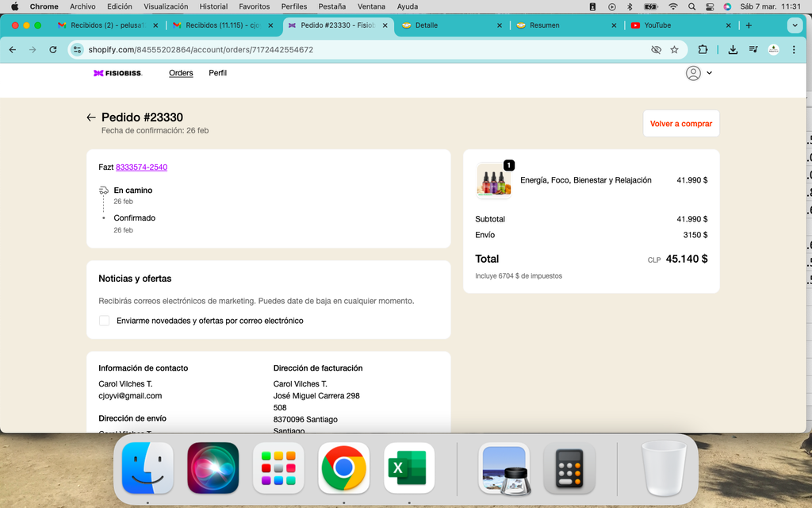812x508 pixels.
Task: Open the Orders navigation link
Action: pos(181,73)
